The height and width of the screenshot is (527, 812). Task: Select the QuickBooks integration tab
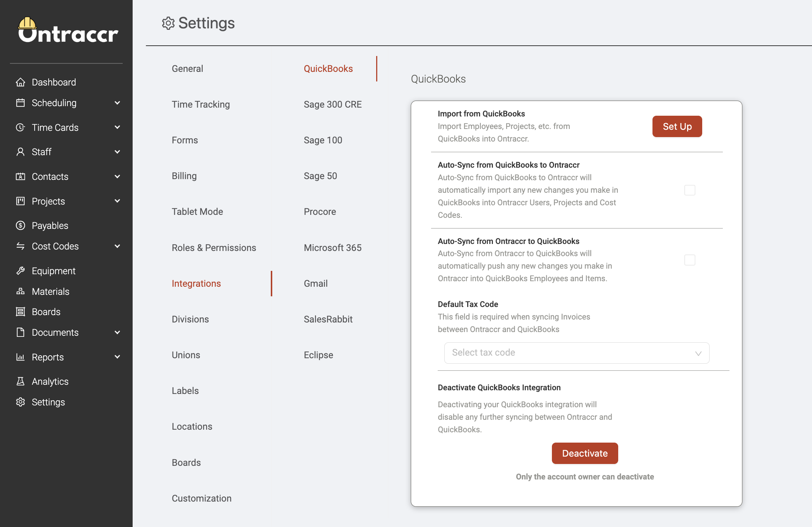pyautogui.click(x=328, y=69)
